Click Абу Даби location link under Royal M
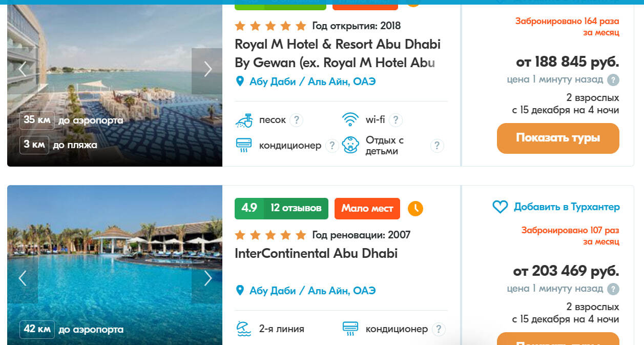This screenshot has height=345, width=644. [312, 82]
